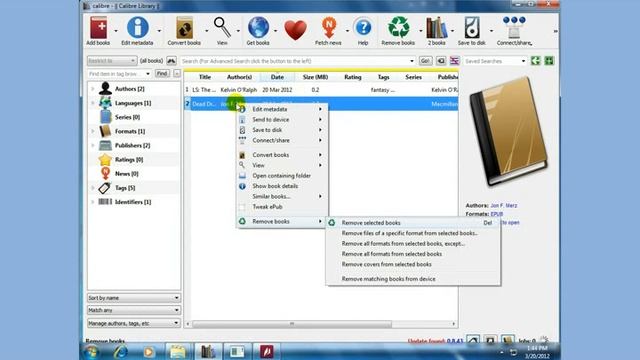Expand the Edit metadata dropdown arrow
640x360 pixels.
click(159, 31)
